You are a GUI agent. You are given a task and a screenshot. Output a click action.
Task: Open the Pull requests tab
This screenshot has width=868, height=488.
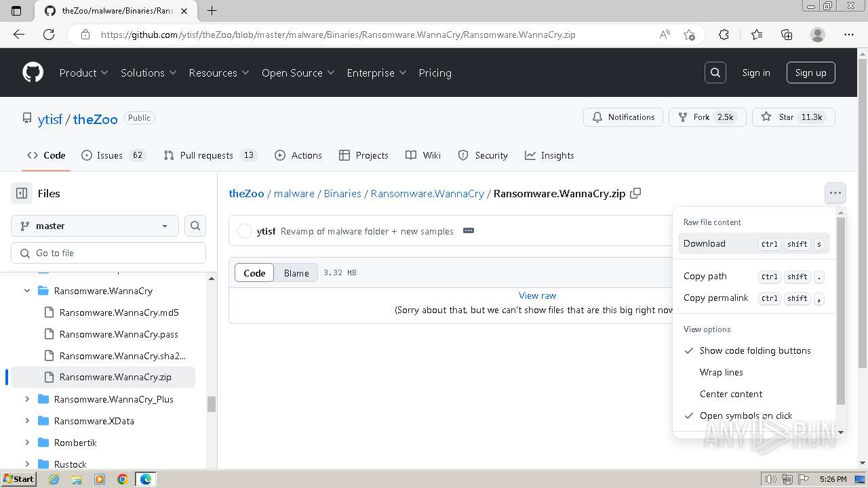pos(210,155)
